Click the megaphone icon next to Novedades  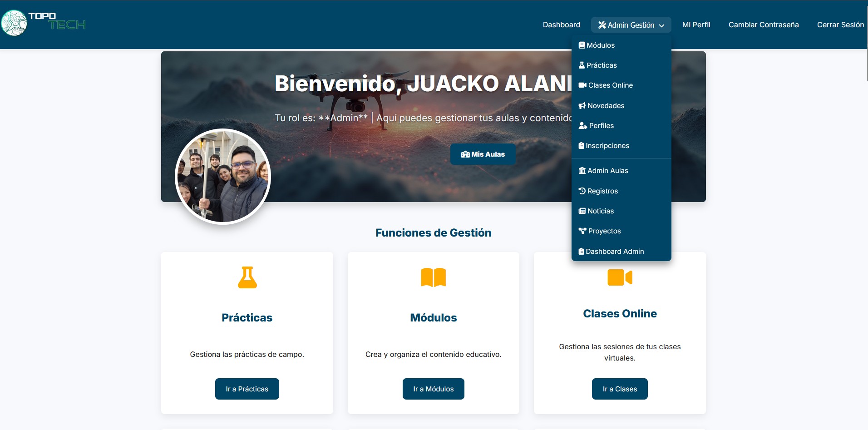point(582,105)
